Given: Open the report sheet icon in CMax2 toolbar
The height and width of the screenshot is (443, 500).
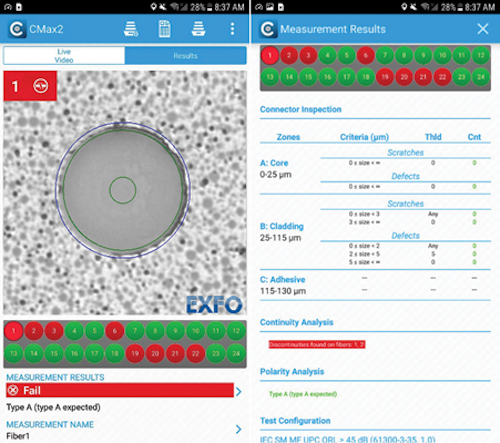Looking at the screenshot, I should pos(164,29).
